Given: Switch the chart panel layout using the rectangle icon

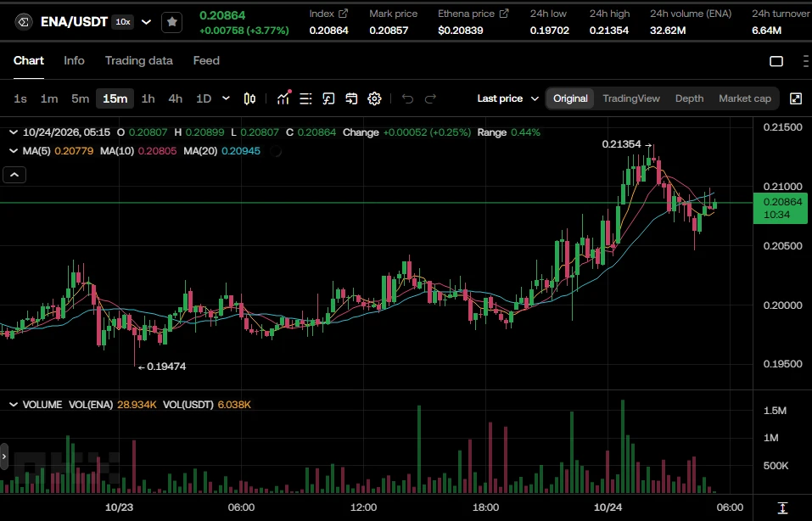Looking at the screenshot, I should pos(776,61).
